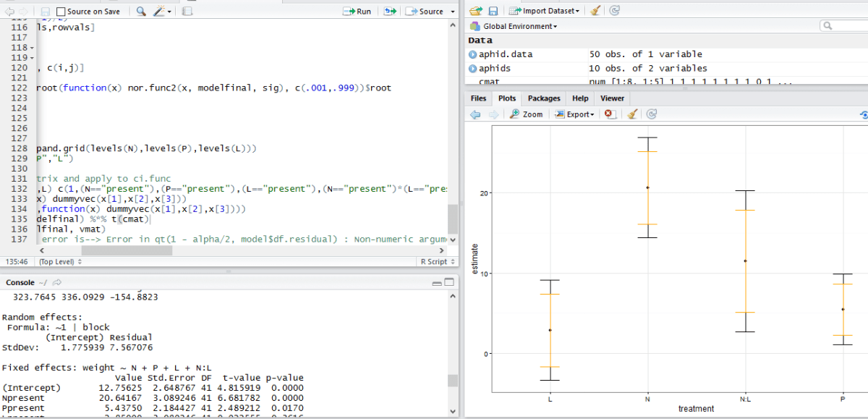Screen dimensions: 868x419
Task: Switch to the Packages tab
Action: pyautogui.click(x=543, y=98)
